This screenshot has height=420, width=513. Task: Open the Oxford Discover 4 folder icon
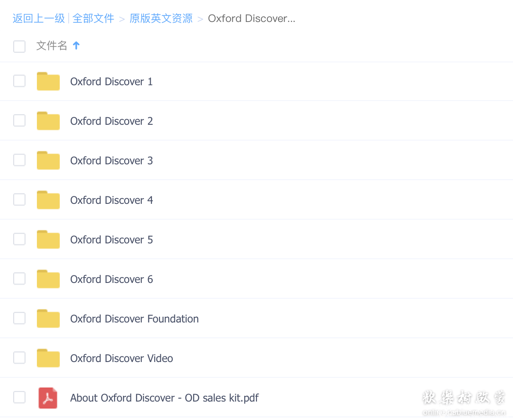tap(48, 200)
